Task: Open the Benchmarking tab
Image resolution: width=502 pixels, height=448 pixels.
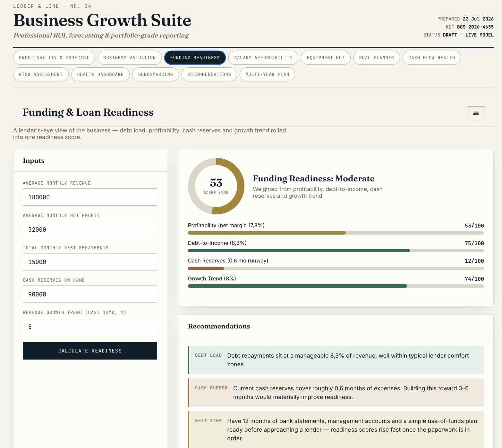Action: 156,74
